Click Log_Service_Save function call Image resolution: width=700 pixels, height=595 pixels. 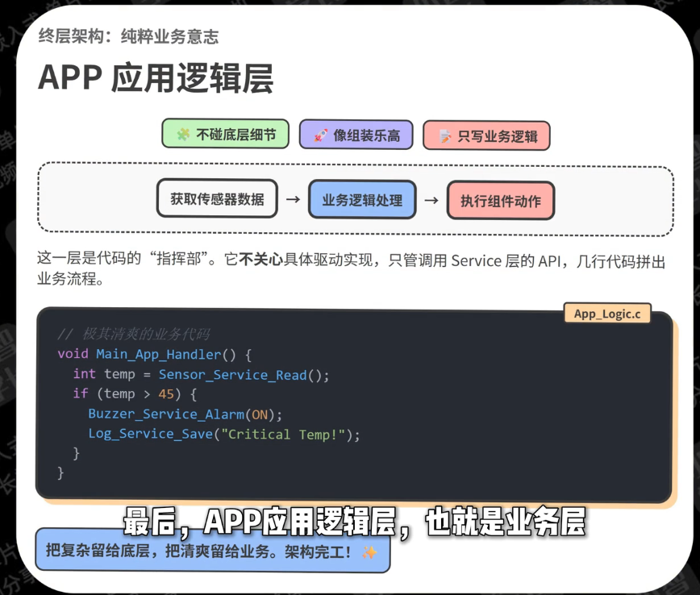pos(151,434)
